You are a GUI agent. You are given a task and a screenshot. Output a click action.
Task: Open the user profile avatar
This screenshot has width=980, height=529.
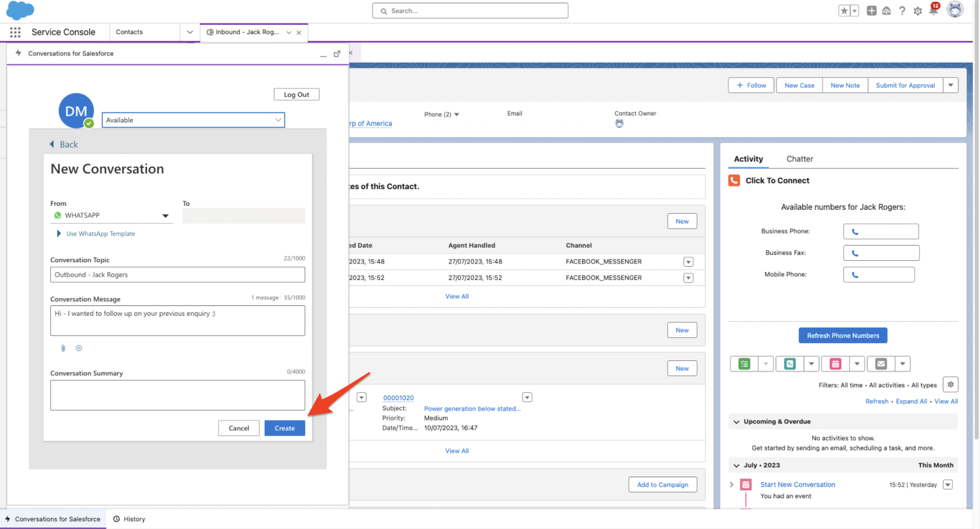955,10
